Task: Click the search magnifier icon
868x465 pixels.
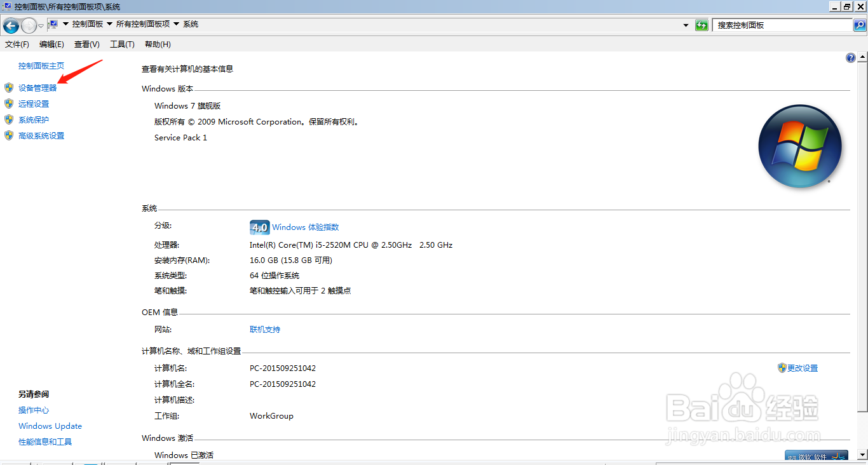Action: click(859, 25)
